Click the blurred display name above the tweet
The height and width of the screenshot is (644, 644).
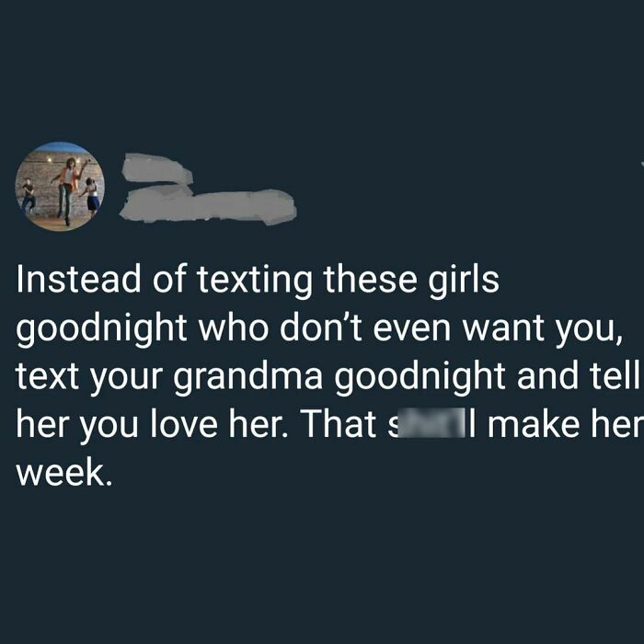157,170
